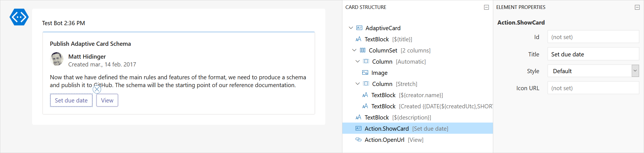Click the Icon URL input field

(x=593, y=88)
